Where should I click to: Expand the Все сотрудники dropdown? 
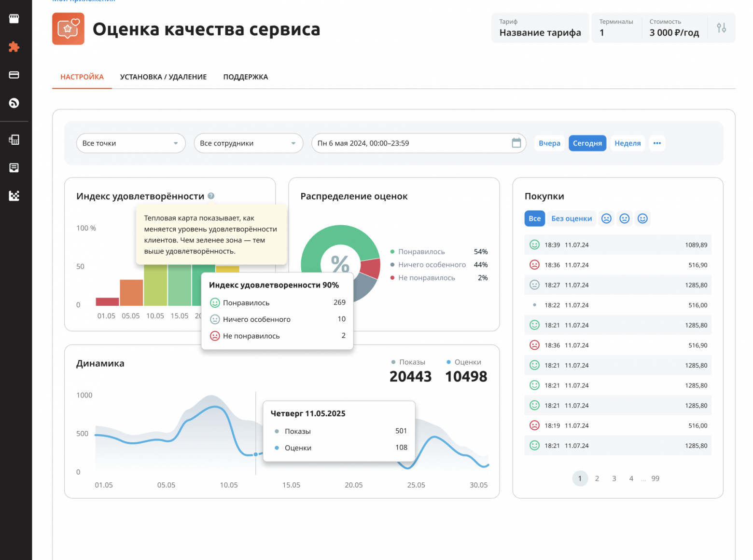[249, 143]
